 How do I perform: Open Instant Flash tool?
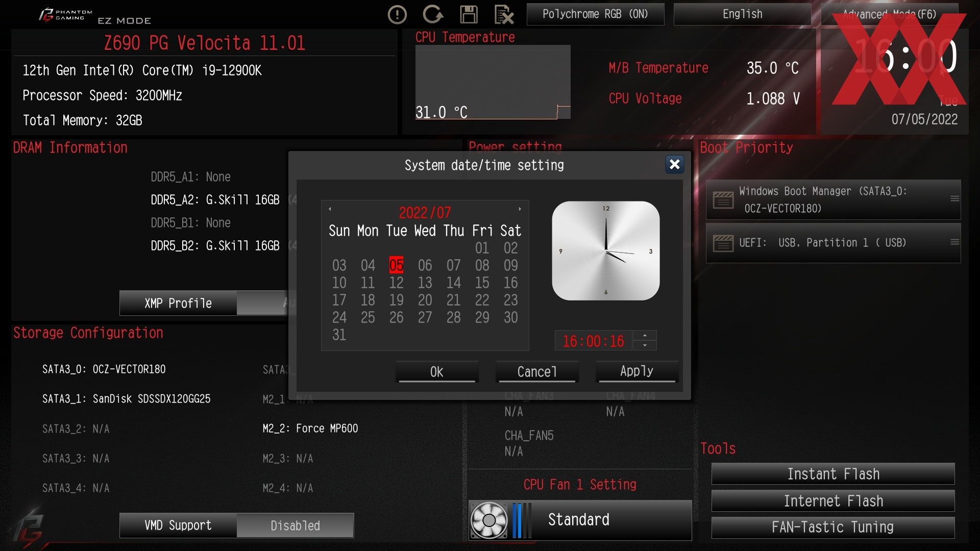[x=833, y=474]
